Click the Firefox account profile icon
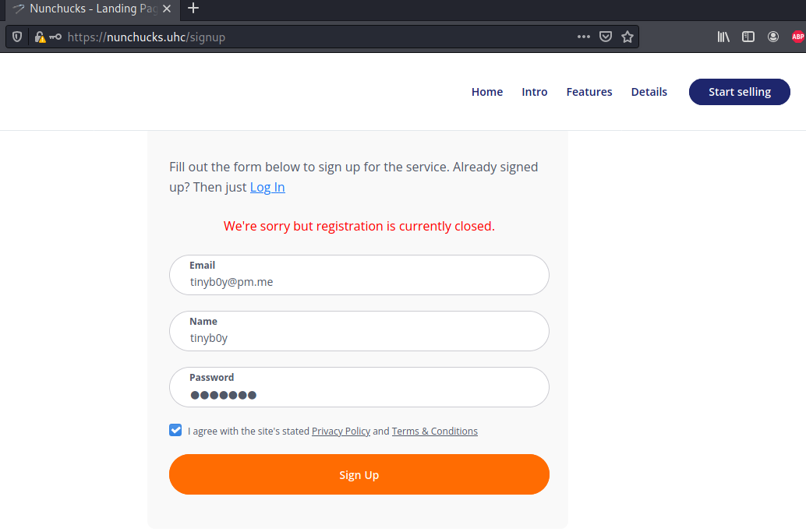Image resolution: width=806 pixels, height=532 pixels. tap(772, 37)
